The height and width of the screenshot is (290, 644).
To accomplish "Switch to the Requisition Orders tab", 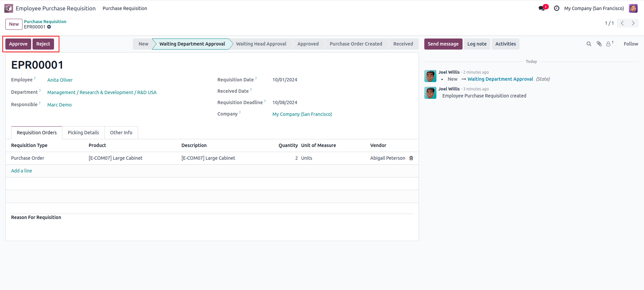I will pyautogui.click(x=37, y=133).
